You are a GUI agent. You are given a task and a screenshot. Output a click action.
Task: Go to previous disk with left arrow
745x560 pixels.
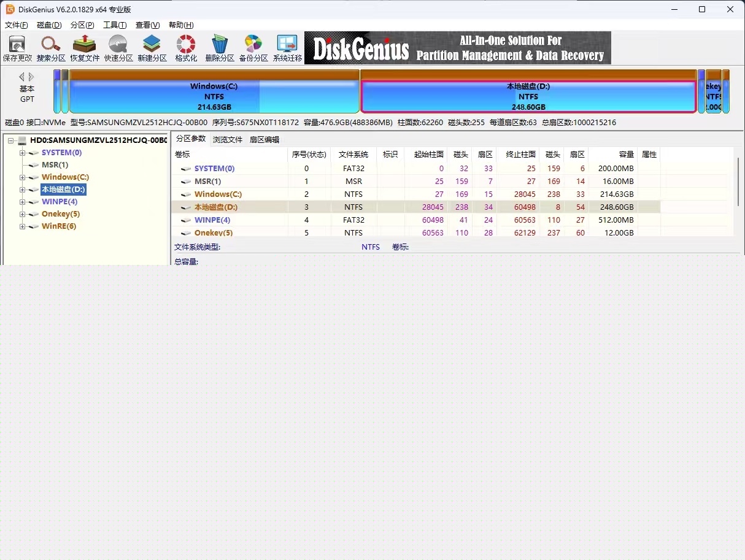pos(22,77)
